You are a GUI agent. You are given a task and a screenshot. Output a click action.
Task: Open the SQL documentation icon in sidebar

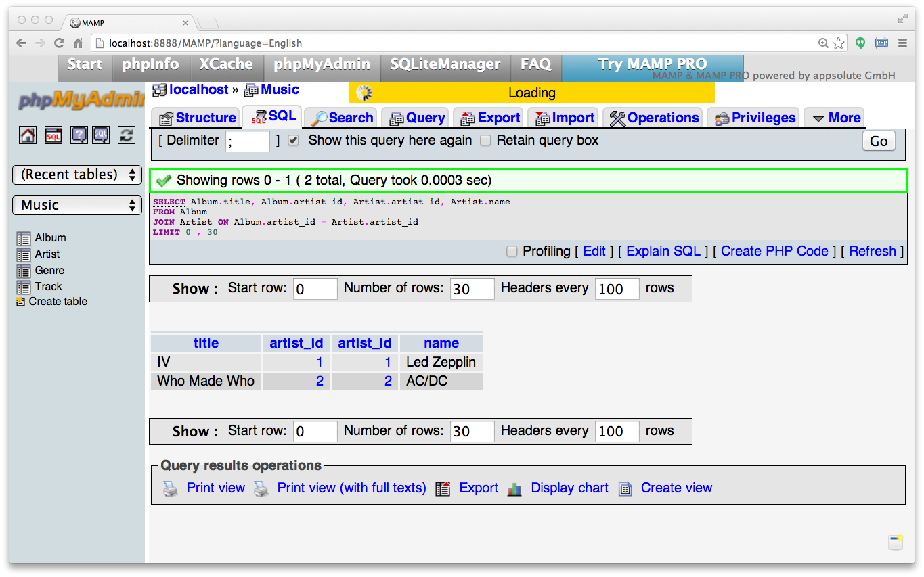[101, 135]
